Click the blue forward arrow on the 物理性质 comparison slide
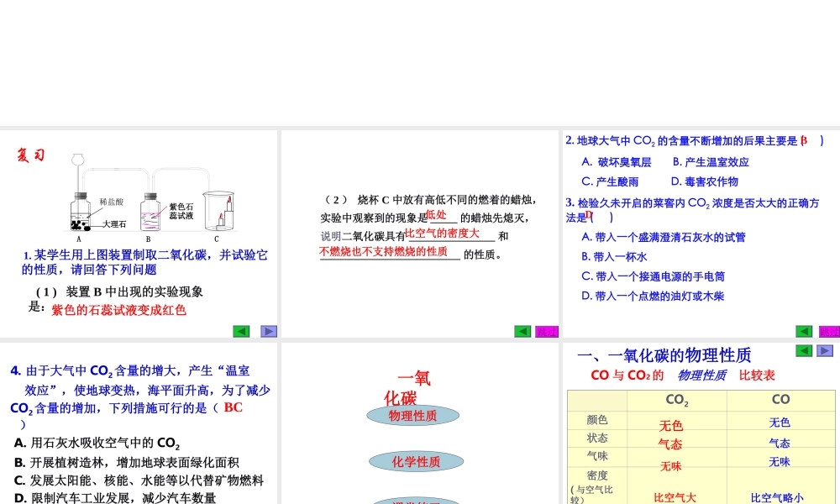 (x=825, y=351)
